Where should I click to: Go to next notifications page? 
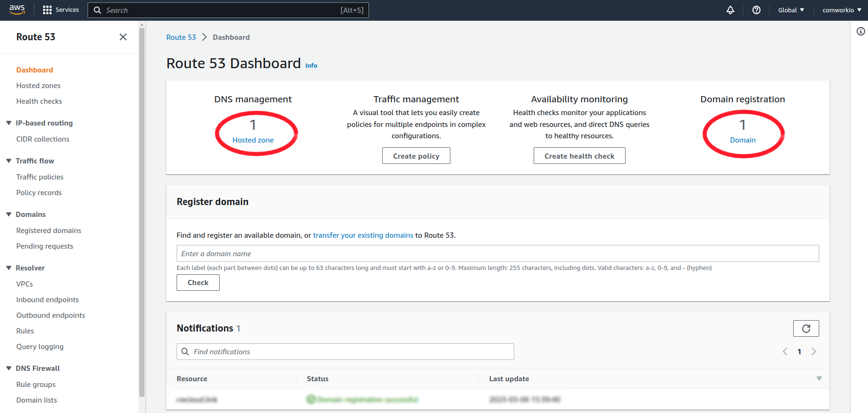(814, 351)
